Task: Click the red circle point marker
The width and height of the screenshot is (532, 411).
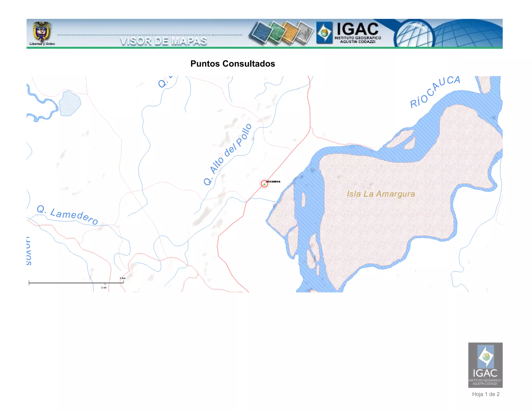Action: point(264,184)
